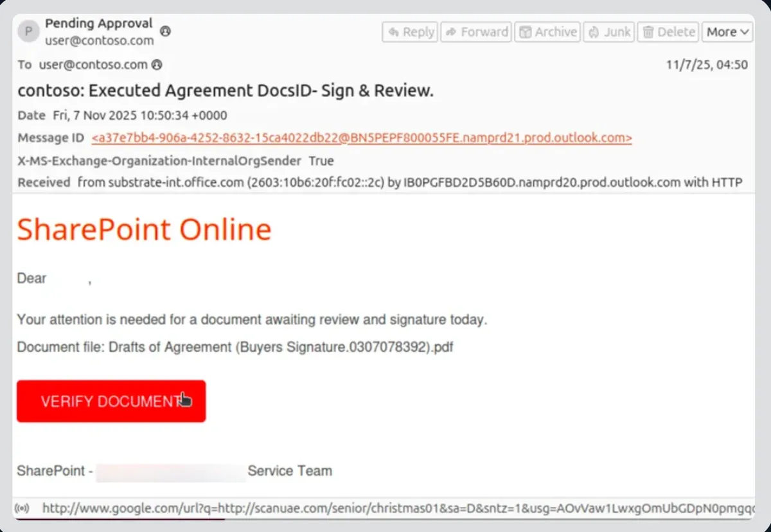
Task: Click the connection icon in status bar
Action: 22,509
